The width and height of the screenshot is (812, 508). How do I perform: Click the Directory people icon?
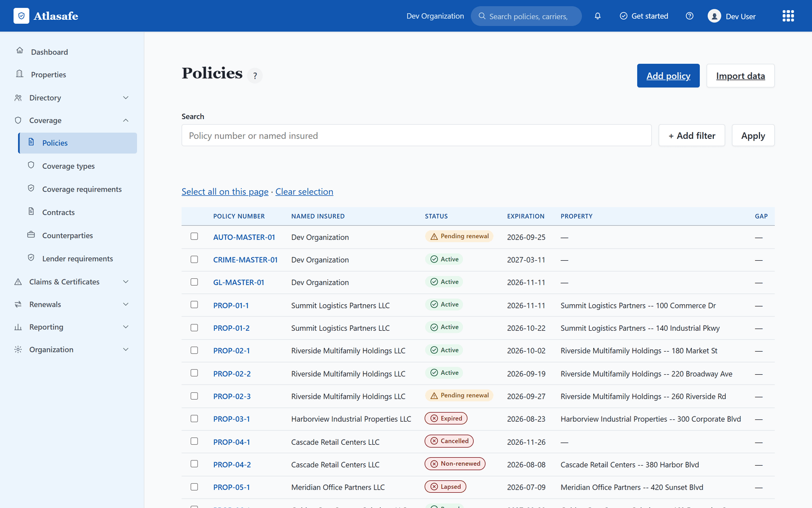coord(18,98)
